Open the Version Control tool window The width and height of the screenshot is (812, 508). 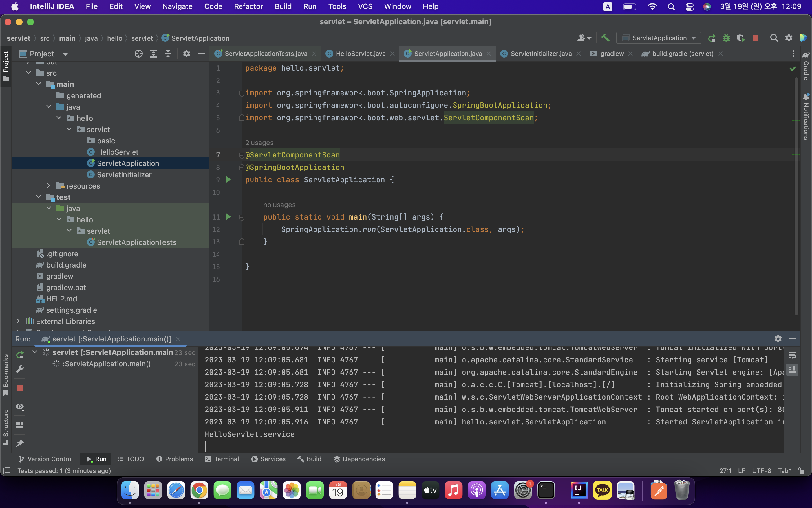pyautogui.click(x=46, y=459)
